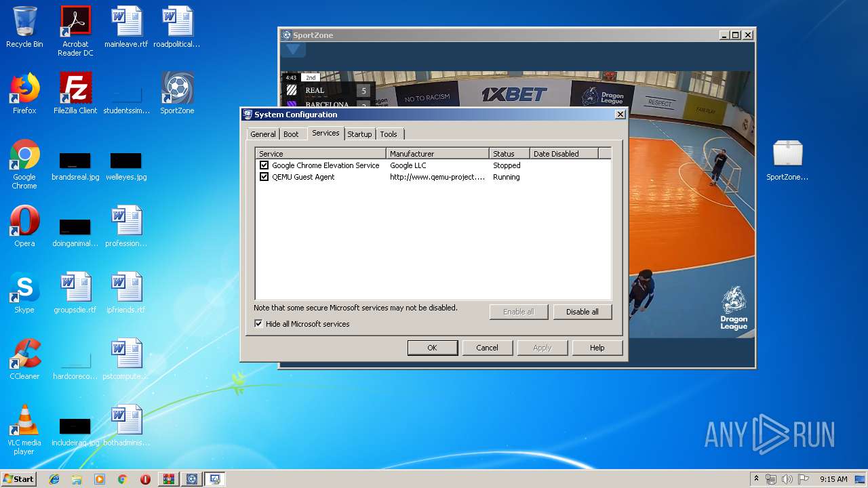Viewport: 868px width, 488px height.
Task: Switch to the Tools tab
Action: click(389, 134)
